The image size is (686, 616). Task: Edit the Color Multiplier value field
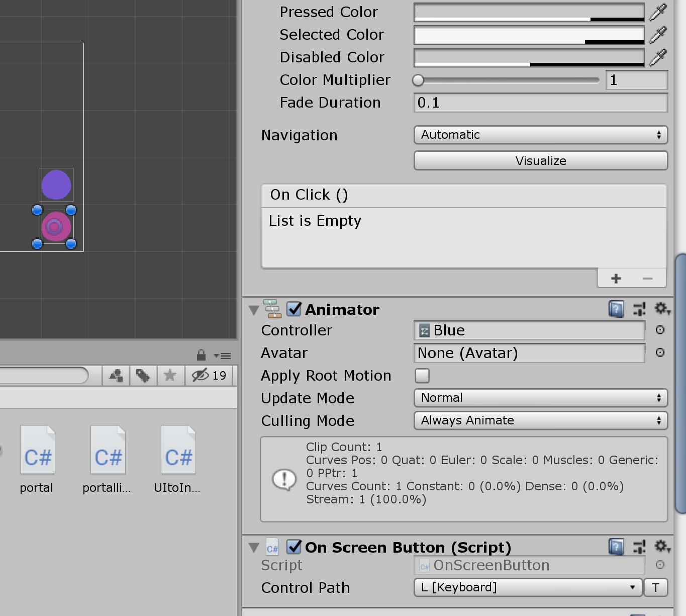click(x=637, y=80)
